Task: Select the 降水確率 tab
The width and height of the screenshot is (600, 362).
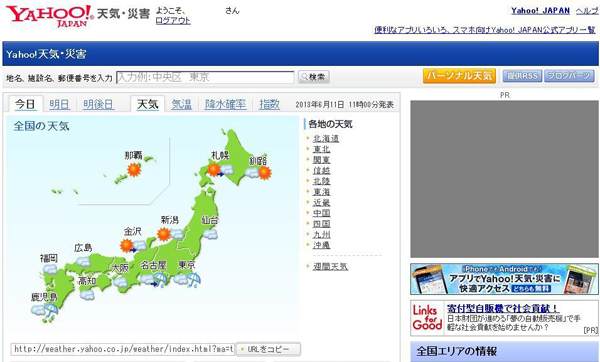Action: click(x=225, y=104)
